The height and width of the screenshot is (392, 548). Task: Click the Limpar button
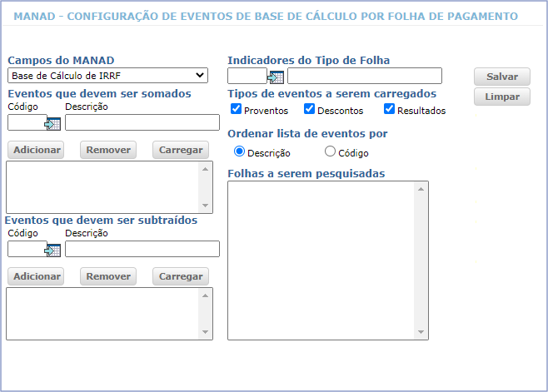point(501,97)
